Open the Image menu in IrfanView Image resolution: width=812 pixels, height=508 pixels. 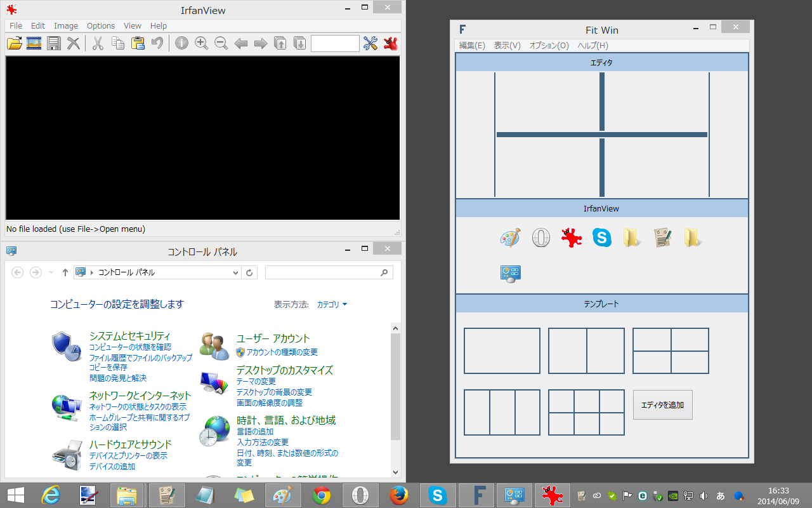66,26
